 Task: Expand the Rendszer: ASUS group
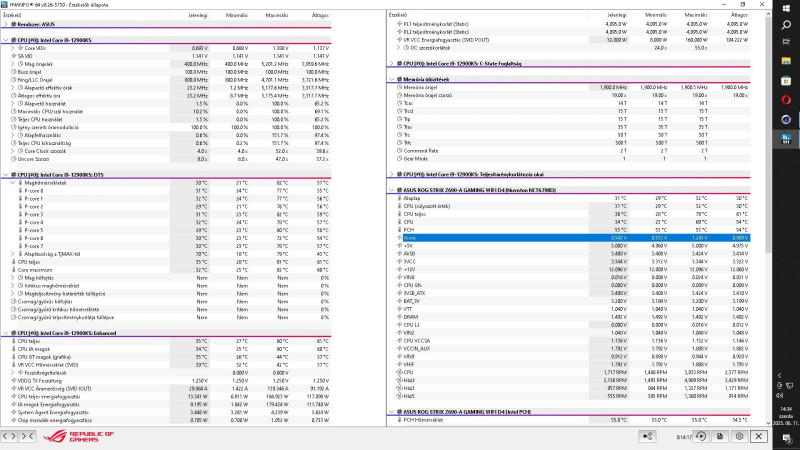tap(6, 24)
